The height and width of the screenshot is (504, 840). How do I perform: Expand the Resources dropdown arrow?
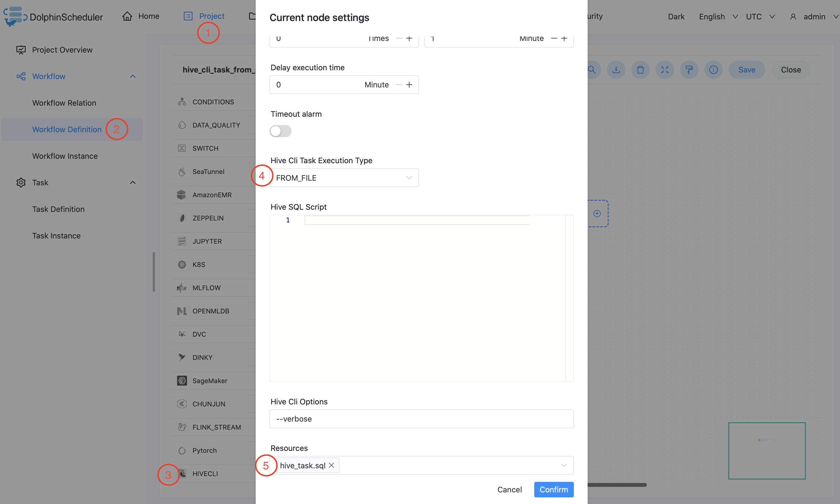[x=564, y=465]
